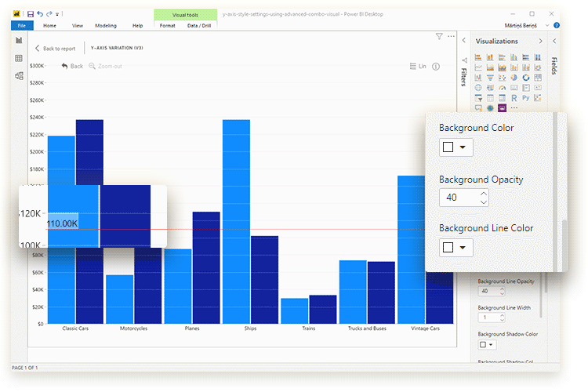Save the report with the save icon
The height and width of the screenshot is (392, 588).
click(x=31, y=14)
